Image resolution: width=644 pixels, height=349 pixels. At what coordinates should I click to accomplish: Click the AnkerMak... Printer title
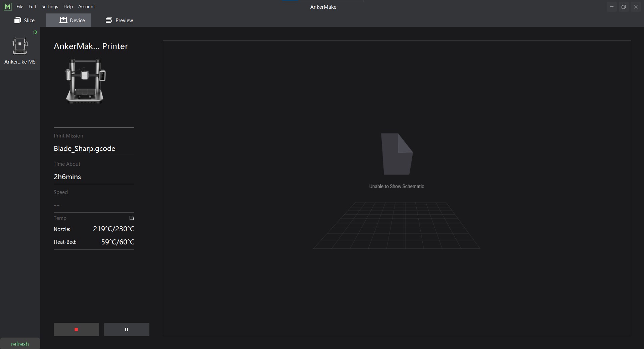[91, 46]
